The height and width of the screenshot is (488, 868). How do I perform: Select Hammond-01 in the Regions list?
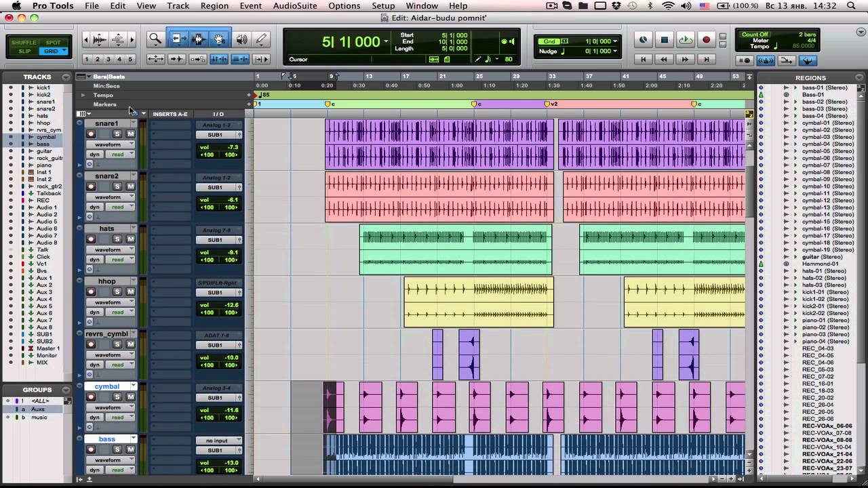click(820, 264)
